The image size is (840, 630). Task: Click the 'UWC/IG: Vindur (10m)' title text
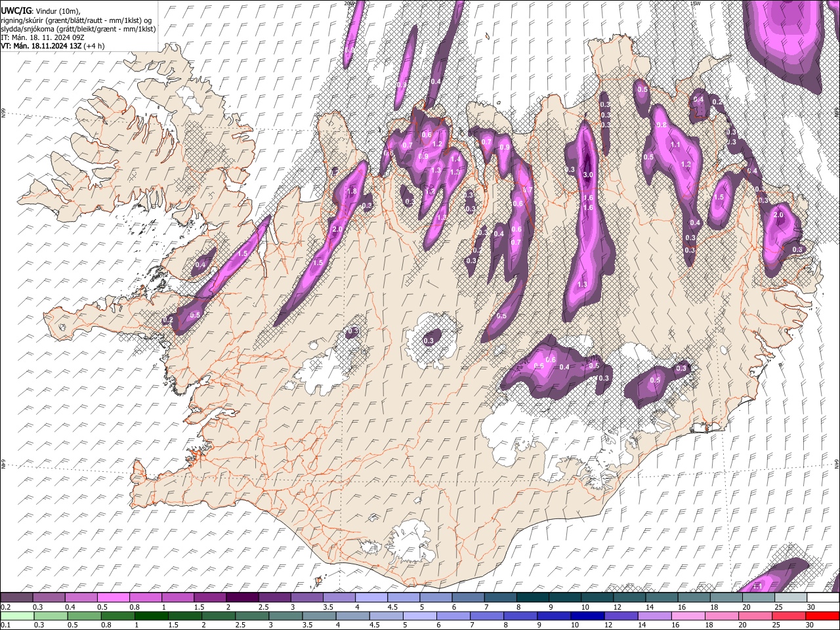[x=41, y=10]
